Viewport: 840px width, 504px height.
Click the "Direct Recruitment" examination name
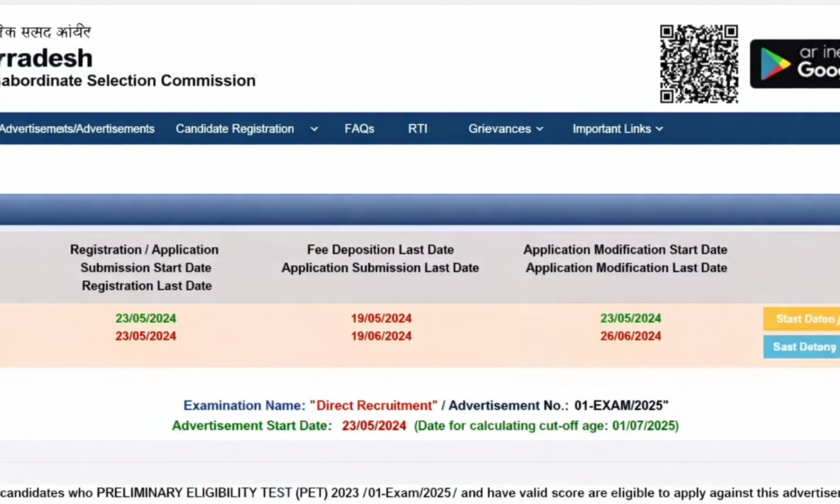pos(373,406)
